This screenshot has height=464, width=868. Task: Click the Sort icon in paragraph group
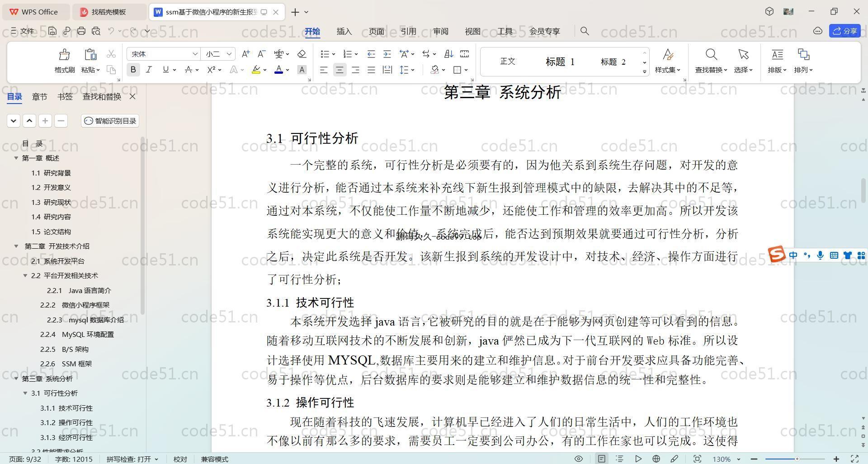point(448,54)
